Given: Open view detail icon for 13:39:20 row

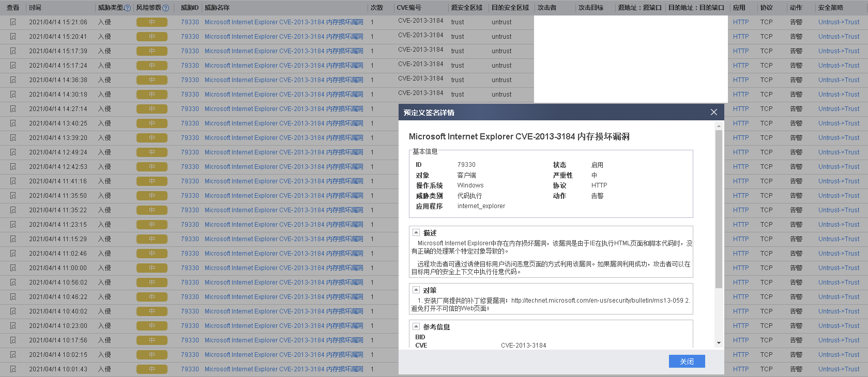Looking at the screenshot, I should (13, 138).
